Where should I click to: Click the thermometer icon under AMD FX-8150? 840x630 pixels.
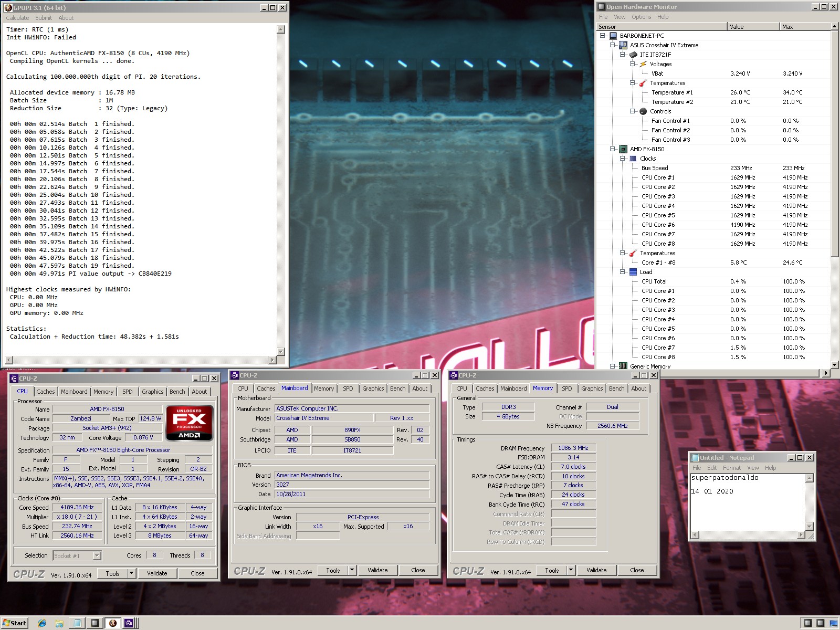point(633,253)
